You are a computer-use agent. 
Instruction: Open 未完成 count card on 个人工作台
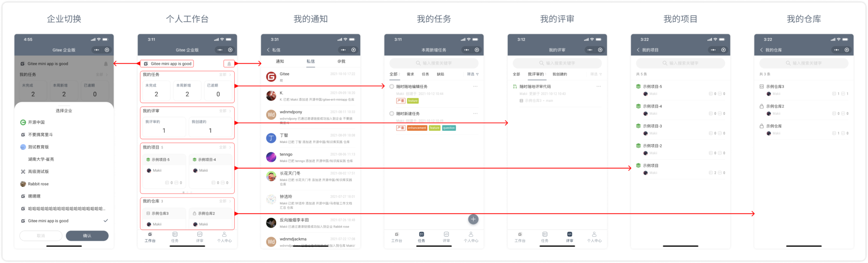tap(157, 91)
